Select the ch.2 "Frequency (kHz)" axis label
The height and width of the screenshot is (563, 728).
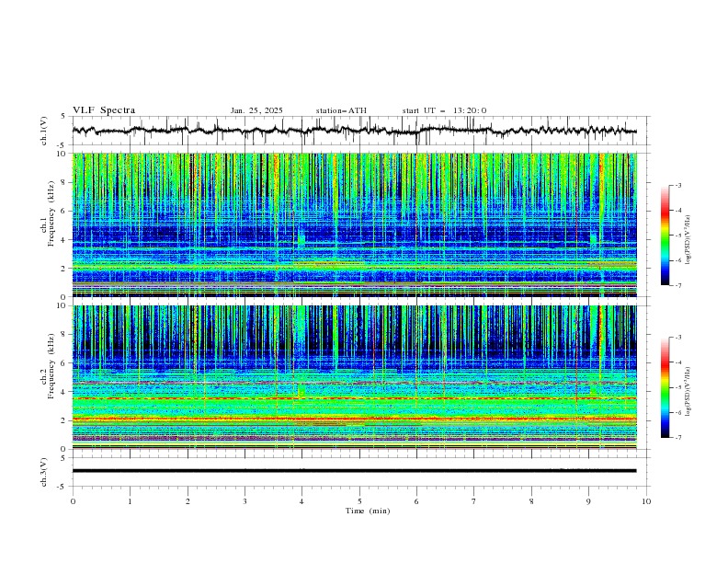[51, 365]
